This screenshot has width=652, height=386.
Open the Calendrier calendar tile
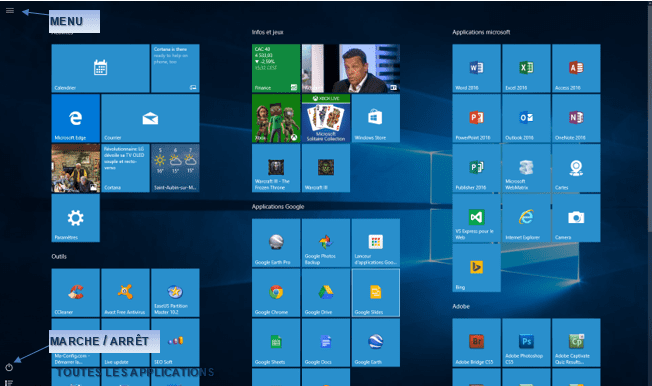[101, 68]
